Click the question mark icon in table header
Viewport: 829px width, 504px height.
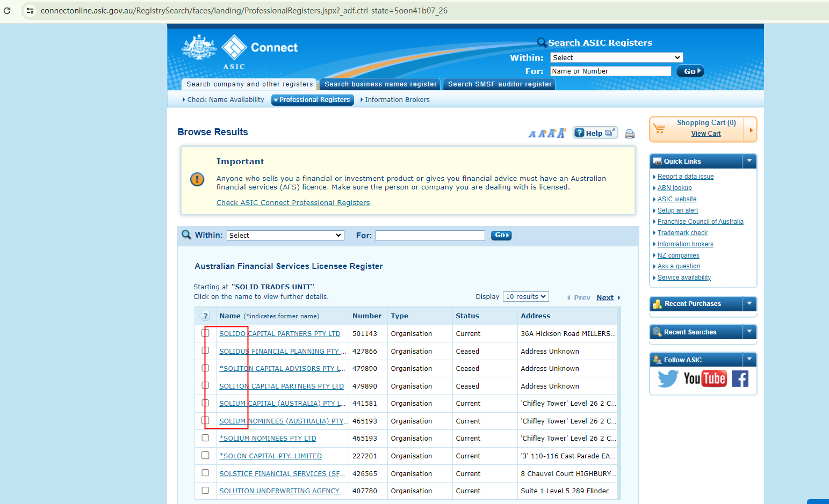tap(205, 316)
